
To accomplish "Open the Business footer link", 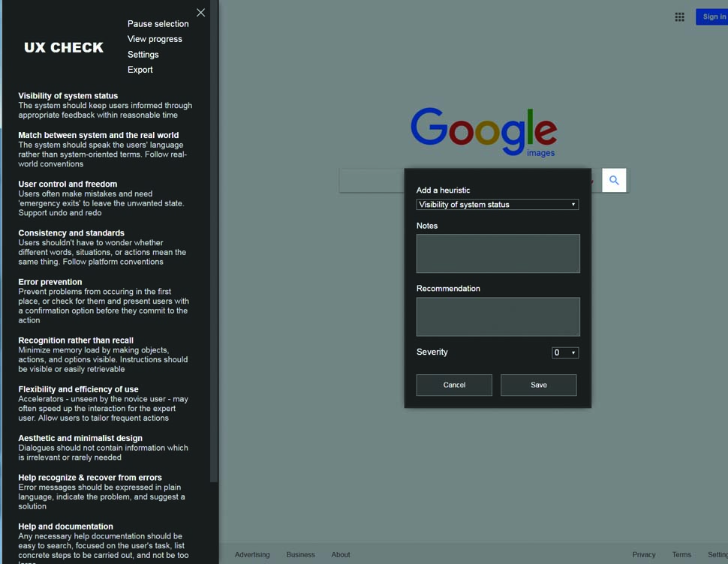I will click(x=300, y=554).
